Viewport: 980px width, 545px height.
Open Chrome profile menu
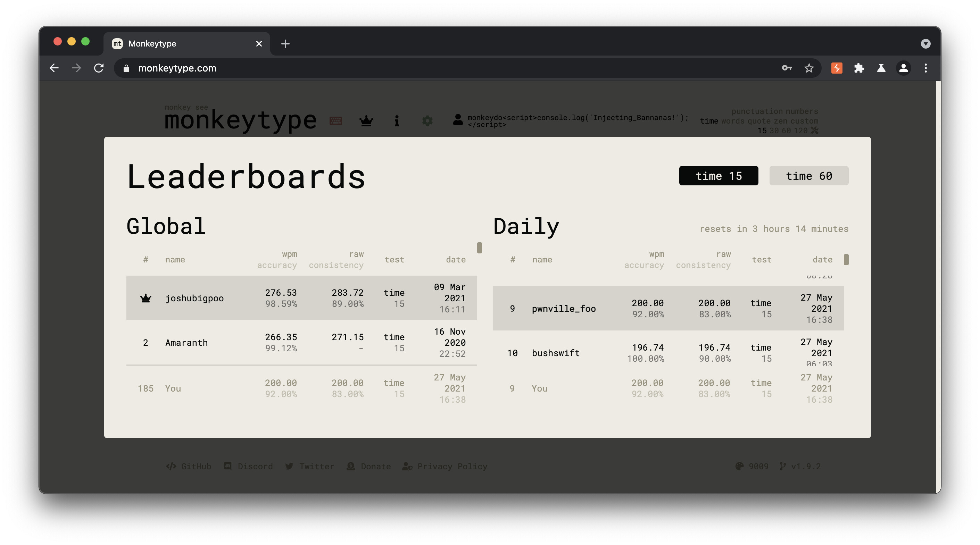pos(903,68)
